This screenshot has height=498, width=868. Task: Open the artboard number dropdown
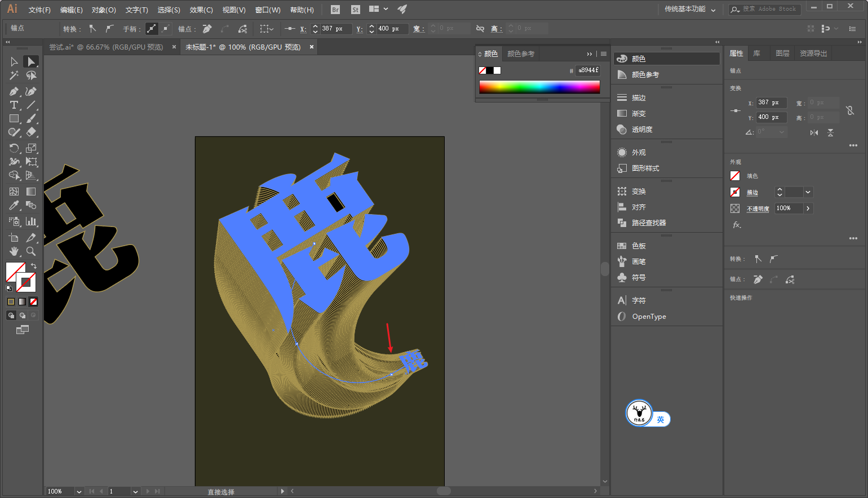pos(135,491)
